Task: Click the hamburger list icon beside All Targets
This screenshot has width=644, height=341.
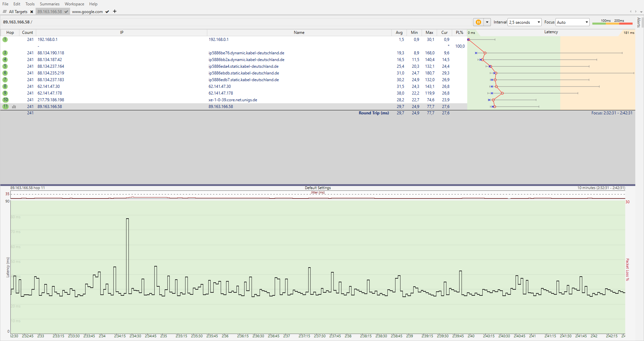Action: click(5, 12)
